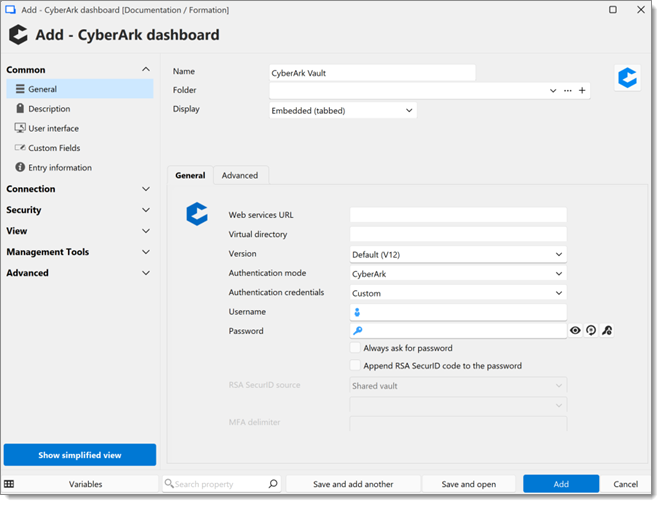Enable Always ask for password checkbox
662x505 pixels.
(x=355, y=348)
